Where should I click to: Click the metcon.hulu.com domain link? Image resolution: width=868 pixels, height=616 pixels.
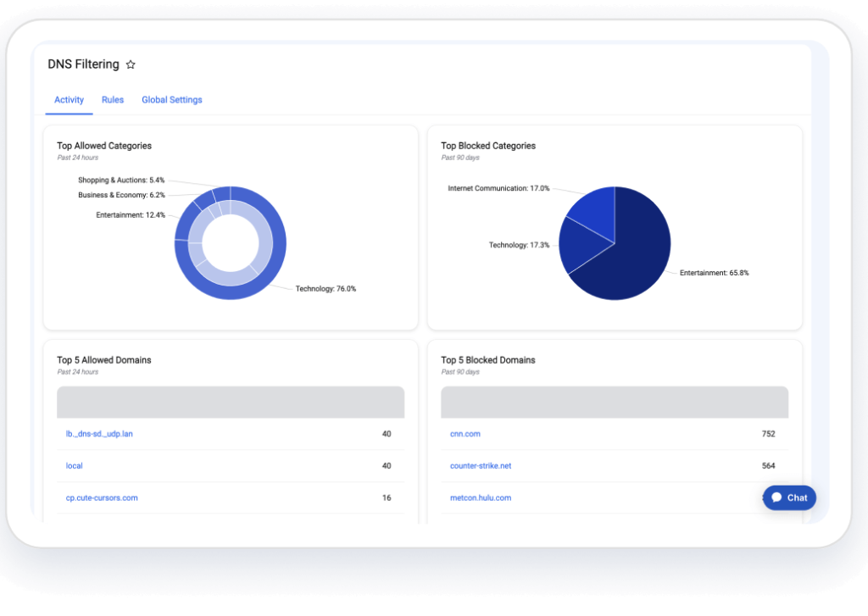point(481,498)
